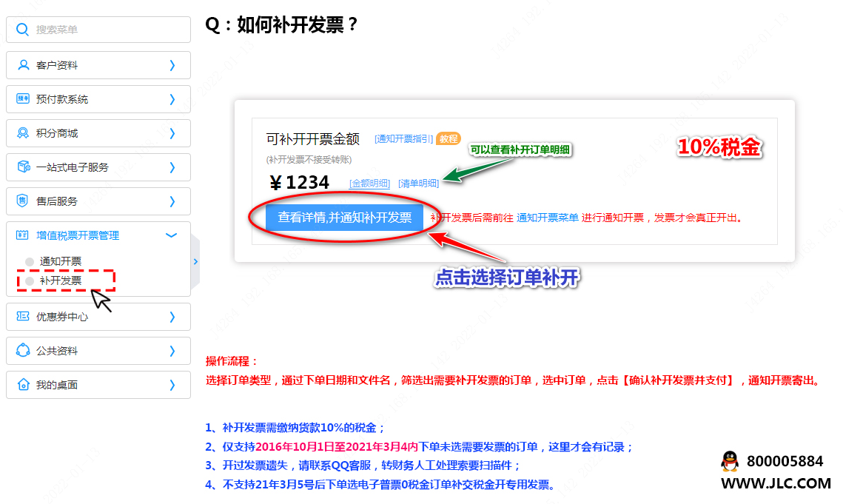Expand the 优惠券中心 menu chevron
Image resolution: width=843 pixels, height=504 pixels.
pyautogui.click(x=172, y=317)
